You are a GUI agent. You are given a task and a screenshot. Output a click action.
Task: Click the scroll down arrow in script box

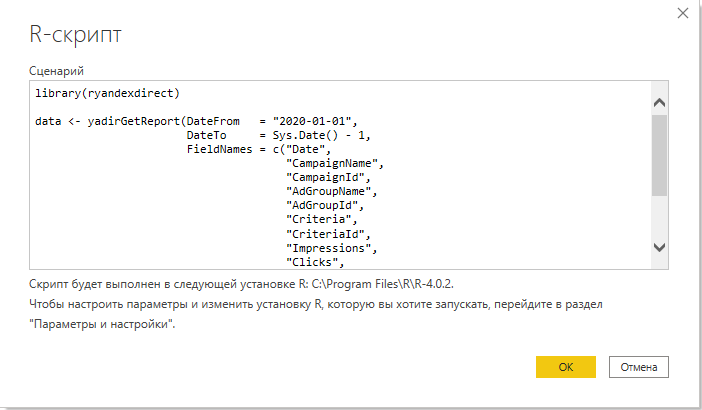tap(659, 247)
